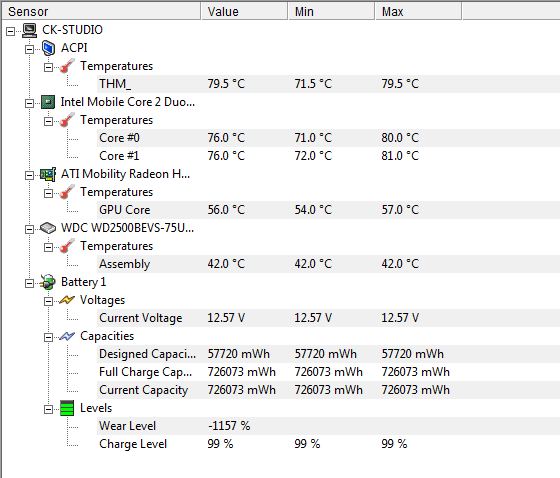Click the WDC drive Temperatures thermometer icon
560x478 pixels.
tap(67, 246)
